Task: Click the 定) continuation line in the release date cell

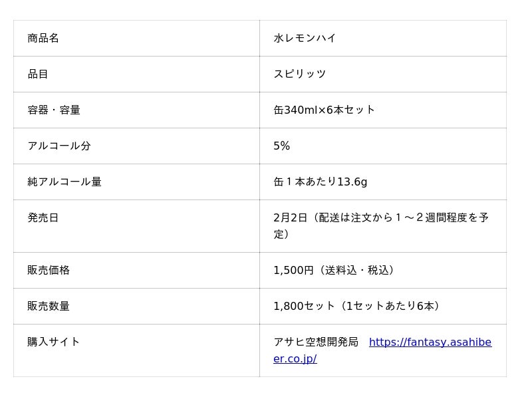Action: pyautogui.click(x=281, y=235)
